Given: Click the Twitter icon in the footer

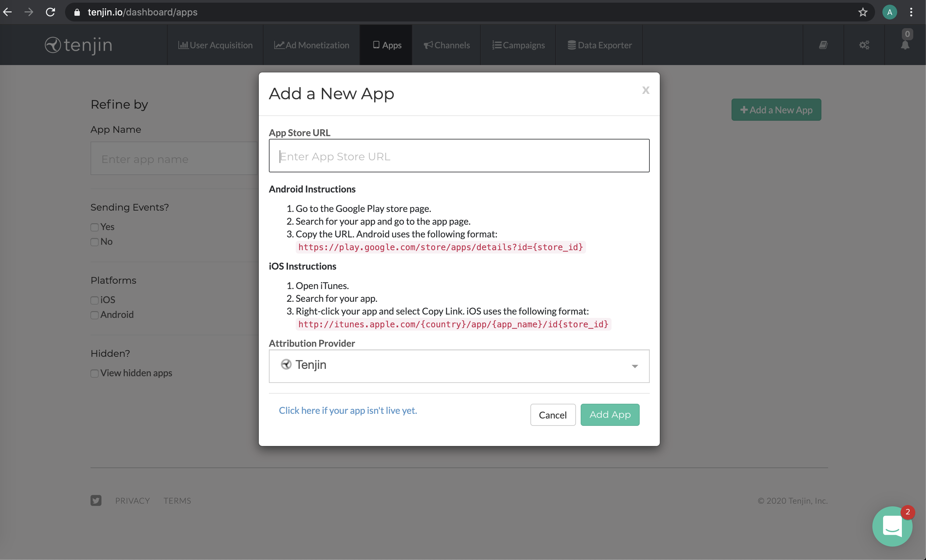Looking at the screenshot, I should pos(96,501).
